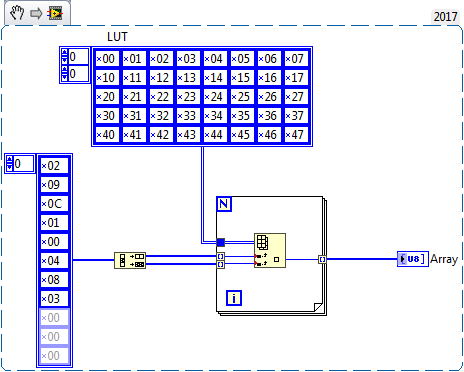The image size is (464, 372).
Task: Click the VI snippet block diagram icon
Action: tap(55, 13)
